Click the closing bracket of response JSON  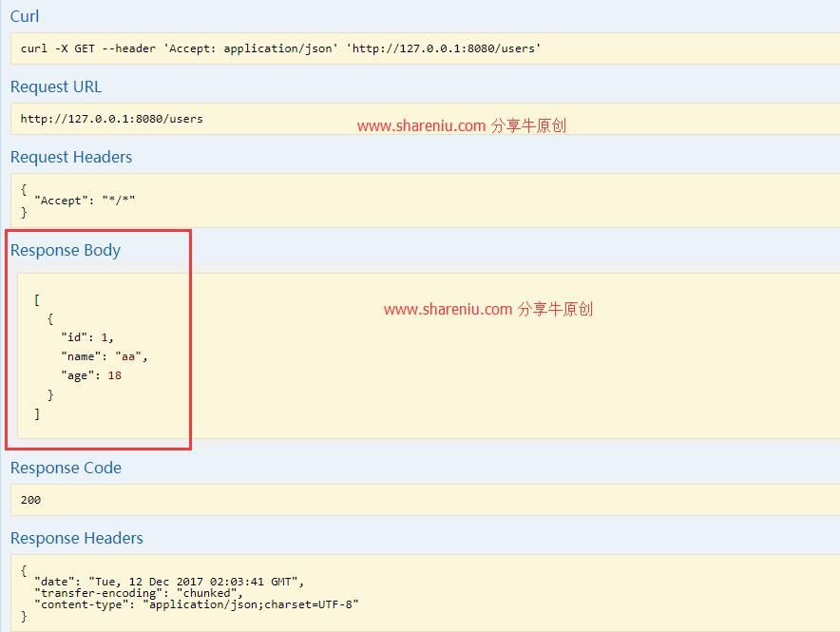(x=37, y=413)
